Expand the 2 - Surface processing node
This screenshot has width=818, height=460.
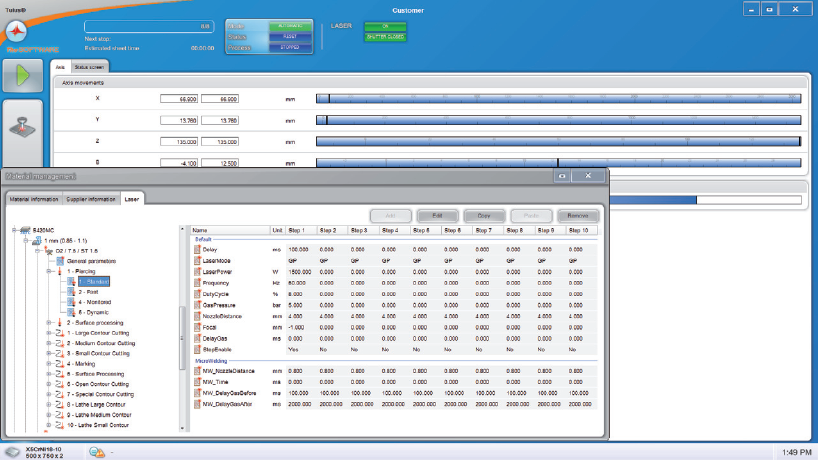tap(49, 323)
